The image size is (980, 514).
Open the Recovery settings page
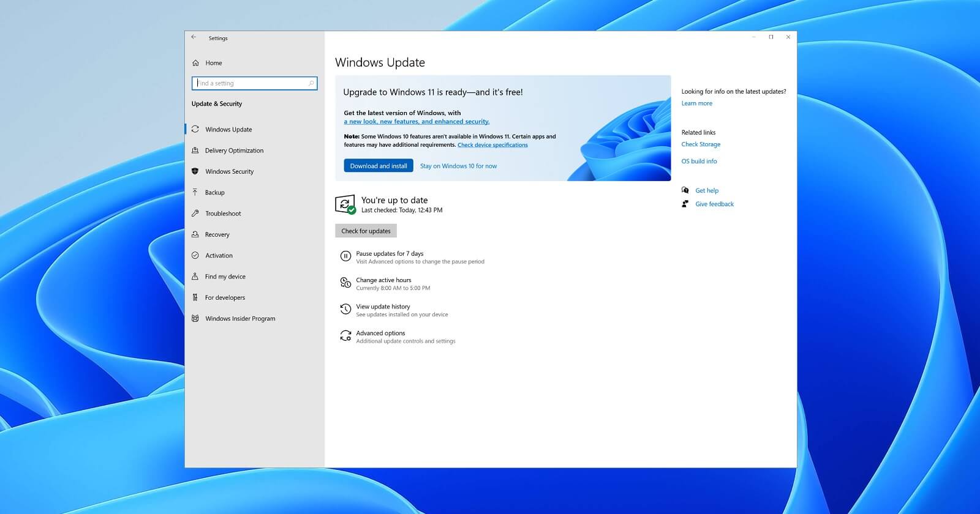217,234
